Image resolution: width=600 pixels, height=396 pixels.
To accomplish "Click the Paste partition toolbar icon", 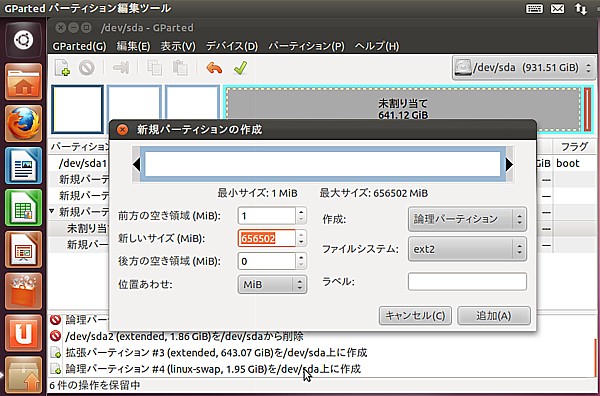I will 180,68.
